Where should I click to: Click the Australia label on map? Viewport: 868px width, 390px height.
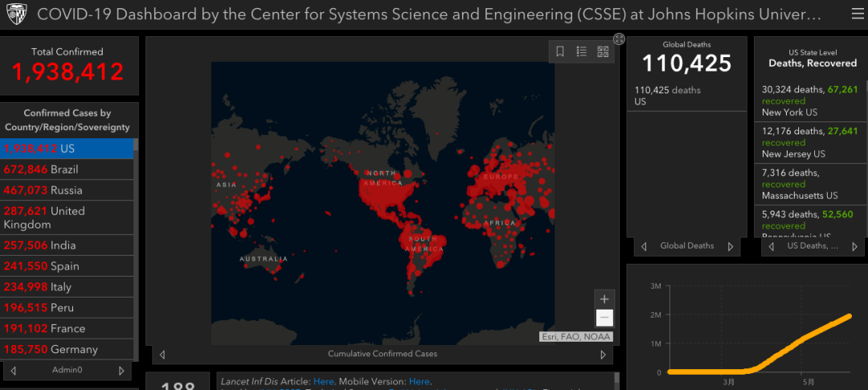264,259
